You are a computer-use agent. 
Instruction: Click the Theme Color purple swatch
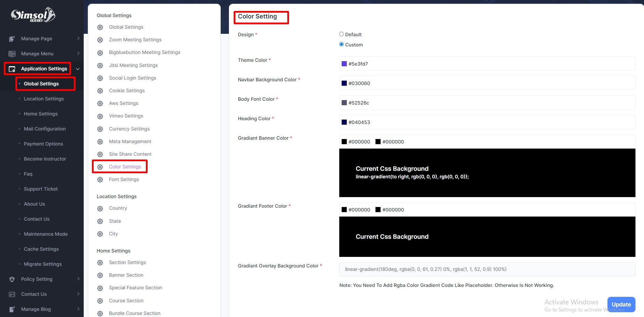click(344, 64)
